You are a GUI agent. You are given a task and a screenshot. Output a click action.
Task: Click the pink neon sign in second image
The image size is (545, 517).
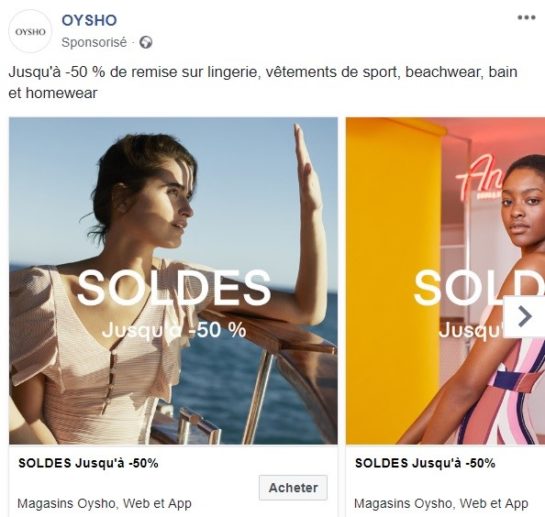480,178
